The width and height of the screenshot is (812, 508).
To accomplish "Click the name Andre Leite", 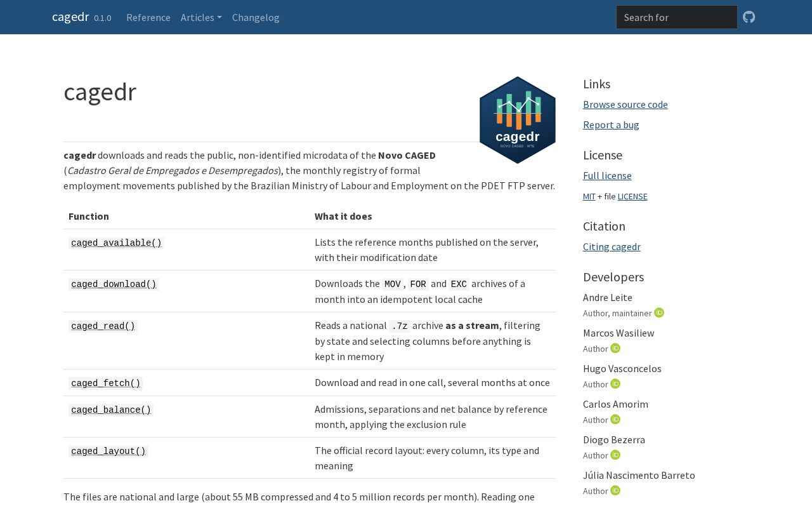I will click(608, 297).
